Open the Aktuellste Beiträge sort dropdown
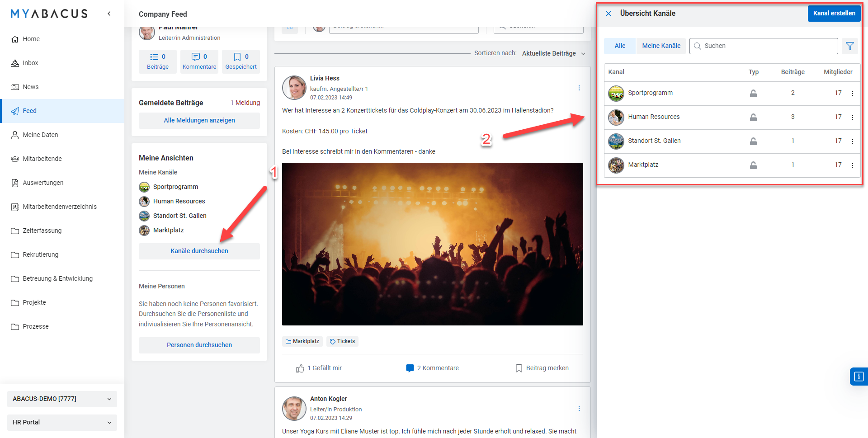 [553, 53]
